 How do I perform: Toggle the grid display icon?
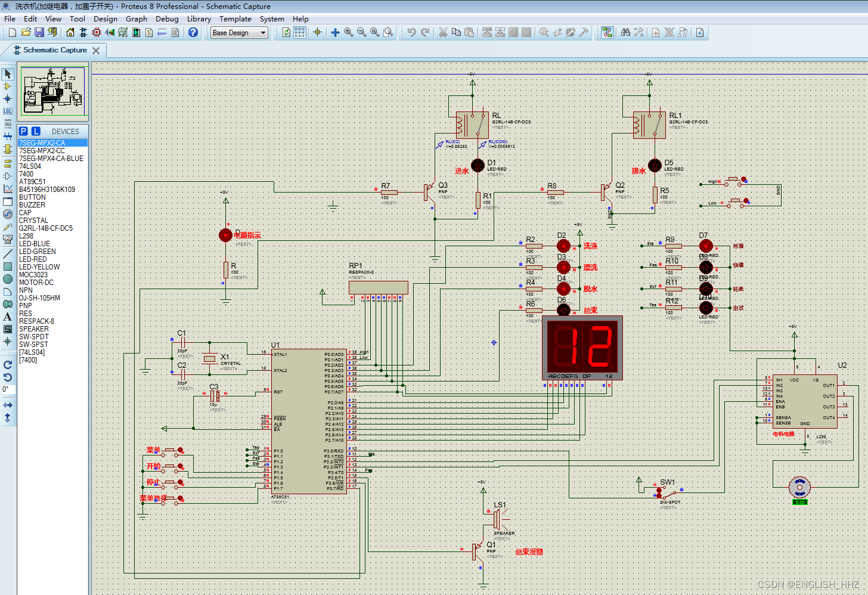point(300,32)
